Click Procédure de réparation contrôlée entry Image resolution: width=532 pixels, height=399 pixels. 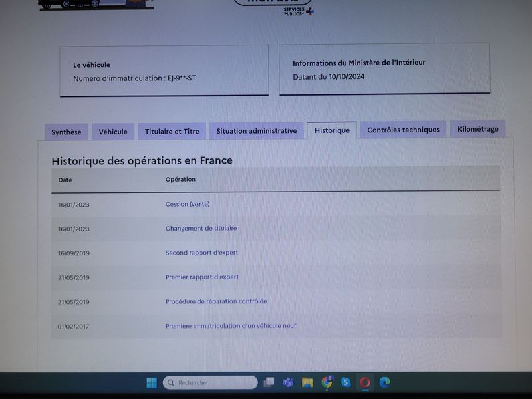(x=216, y=301)
